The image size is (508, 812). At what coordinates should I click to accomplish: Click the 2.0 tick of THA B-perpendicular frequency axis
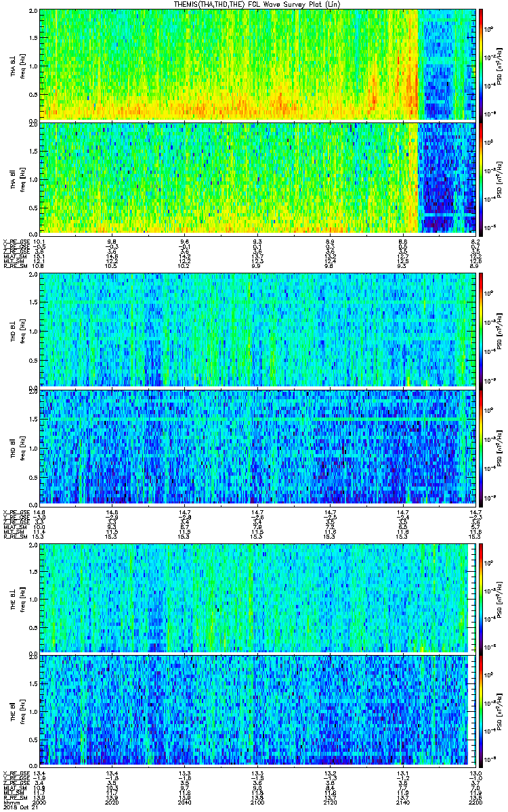pos(33,12)
